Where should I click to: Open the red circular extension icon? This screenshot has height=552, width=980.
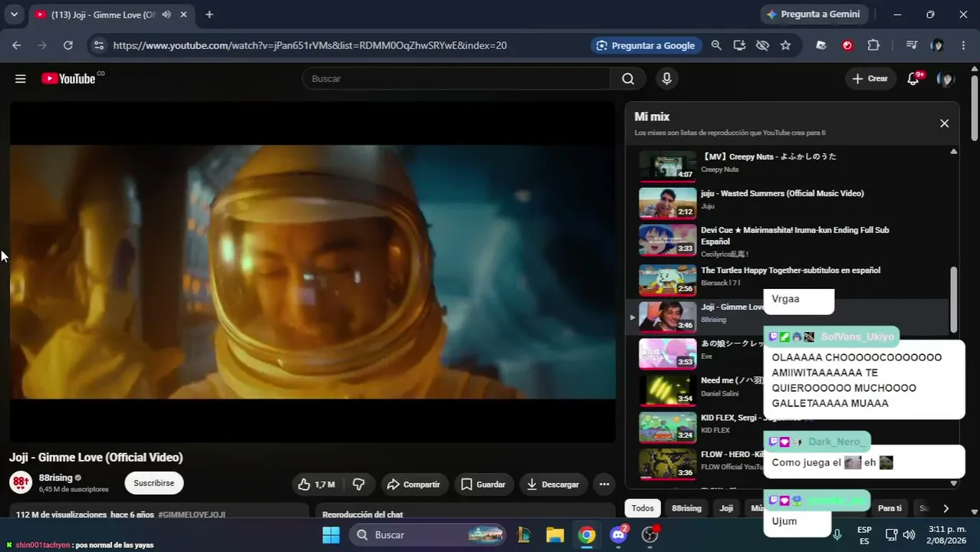point(847,45)
